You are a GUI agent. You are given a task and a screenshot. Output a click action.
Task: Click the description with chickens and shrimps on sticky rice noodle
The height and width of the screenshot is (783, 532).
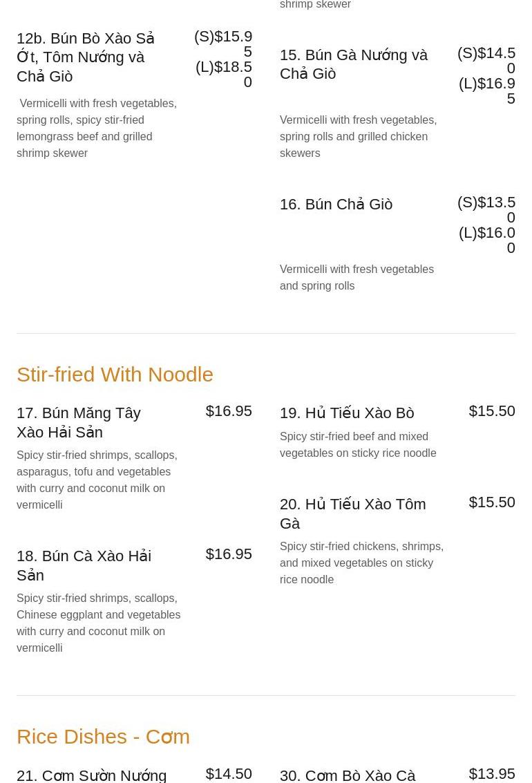click(361, 563)
